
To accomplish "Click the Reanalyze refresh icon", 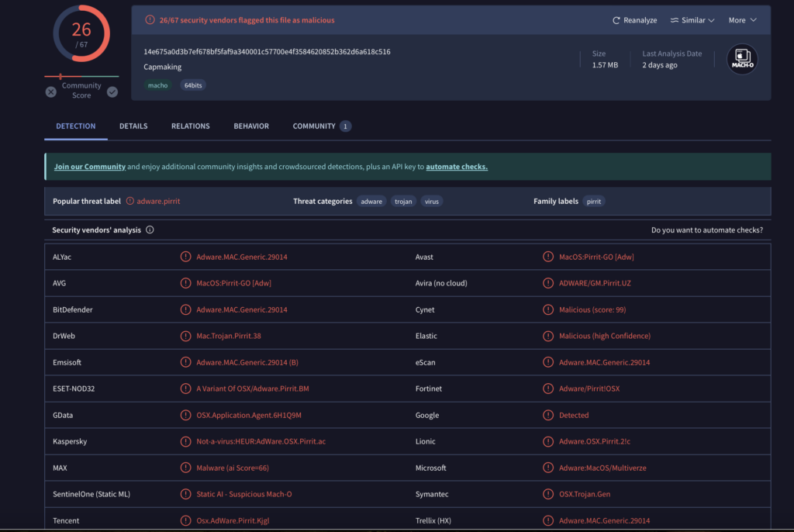I will (616, 20).
